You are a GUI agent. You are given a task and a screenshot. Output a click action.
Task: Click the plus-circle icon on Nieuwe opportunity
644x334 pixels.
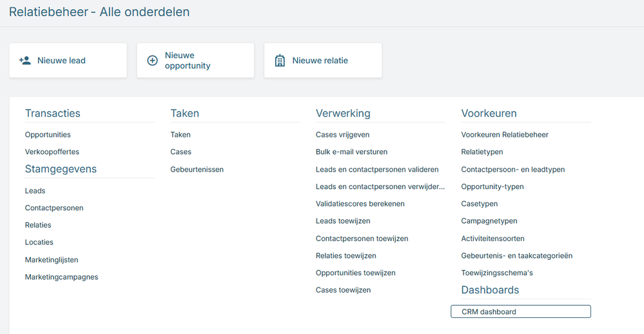pyautogui.click(x=153, y=61)
